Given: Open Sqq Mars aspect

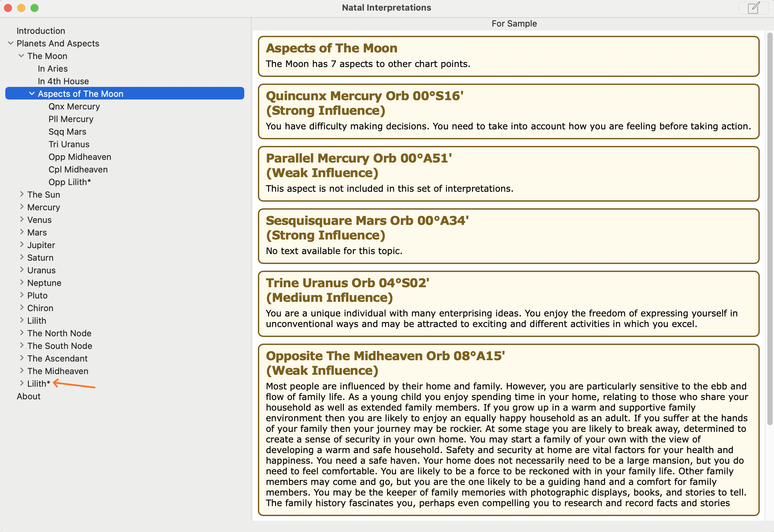Looking at the screenshot, I should (x=67, y=132).
